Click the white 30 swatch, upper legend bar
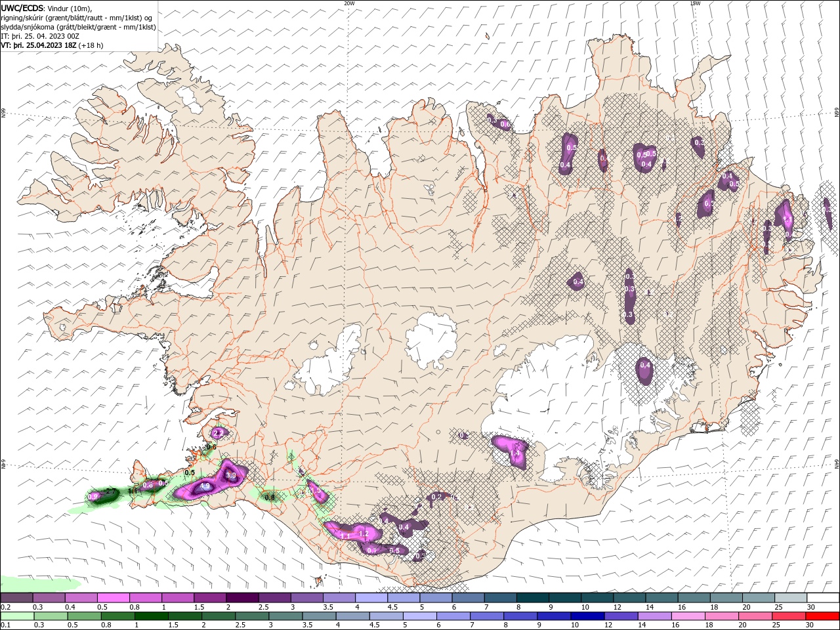Viewport: 840px width, 630px height. tap(823, 598)
